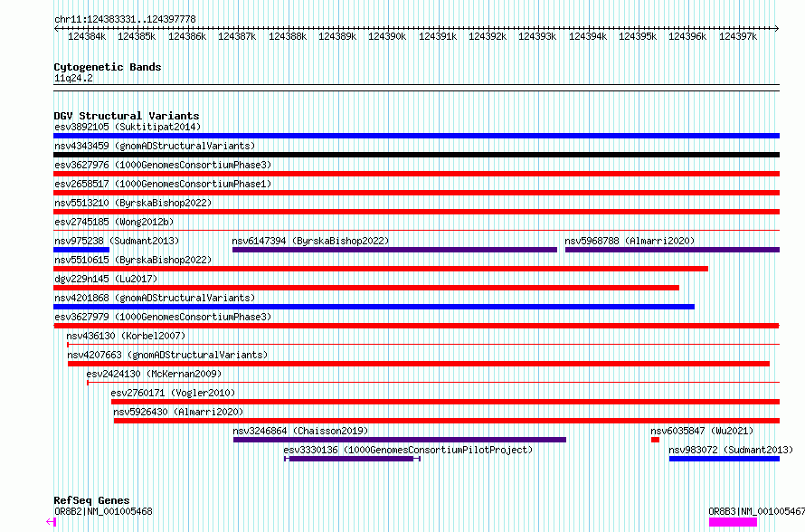Click the purple nsv6147394 variant bar

pyautogui.click(x=394, y=250)
